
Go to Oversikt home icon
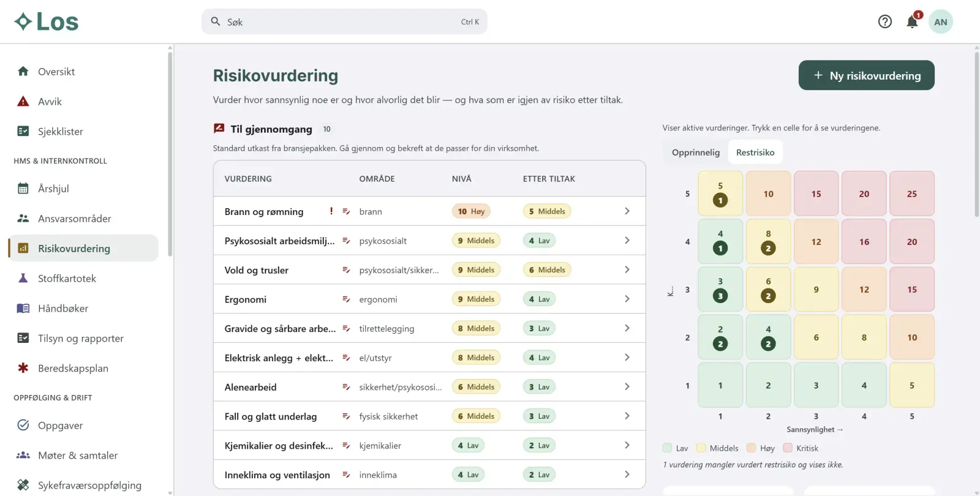coord(23,72)
